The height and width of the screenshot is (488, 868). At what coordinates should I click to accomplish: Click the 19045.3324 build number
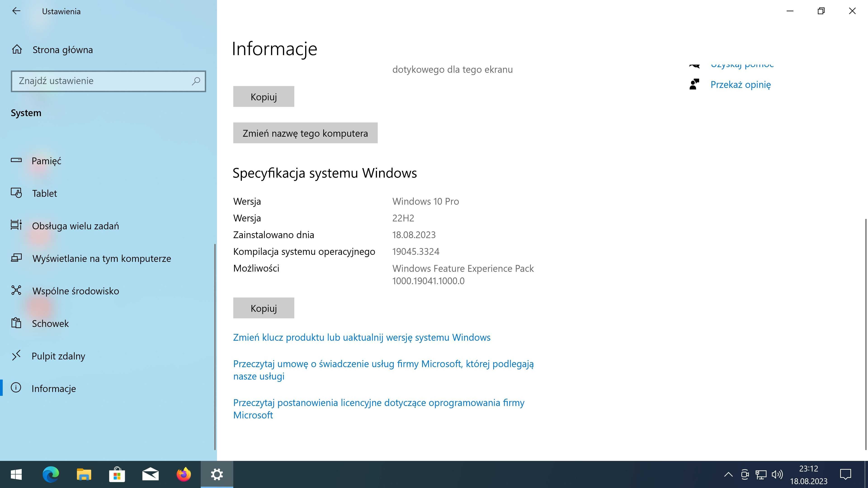click(x=416, y=252)
